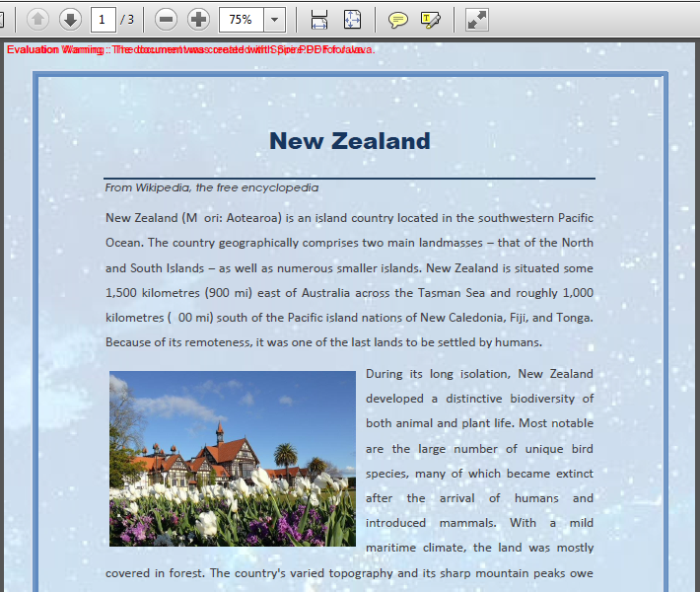Click the 75% zoom value field
This screenshot has width=700, height=592.
241,19
